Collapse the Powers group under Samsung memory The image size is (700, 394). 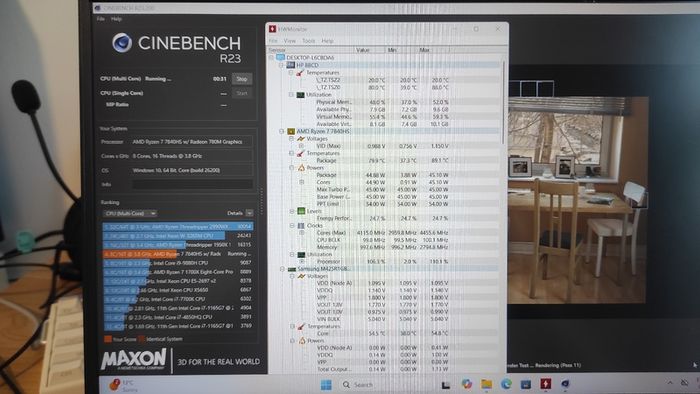click(292, 340)
